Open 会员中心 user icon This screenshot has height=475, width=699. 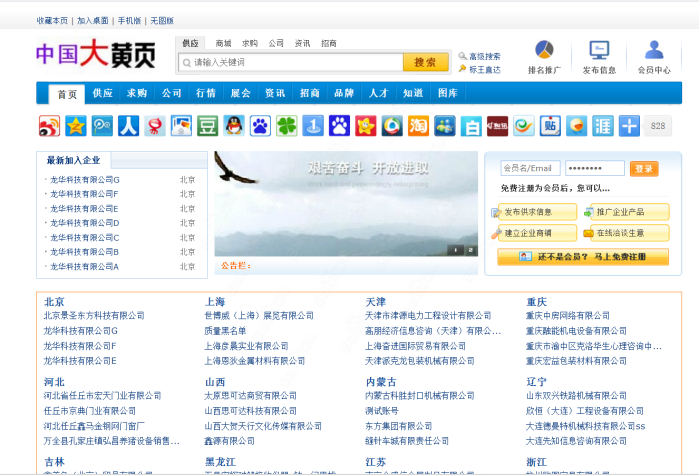click(x=654, y=49)
